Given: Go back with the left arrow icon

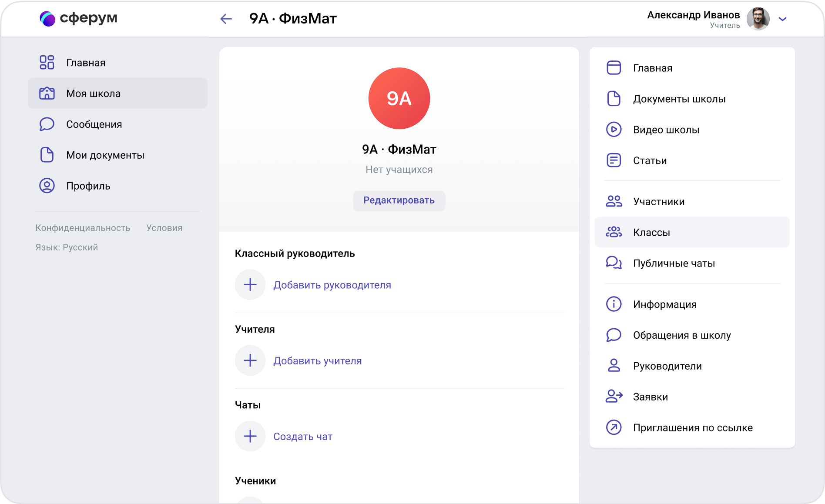Looking at the screenshot, I should (226, 19).
